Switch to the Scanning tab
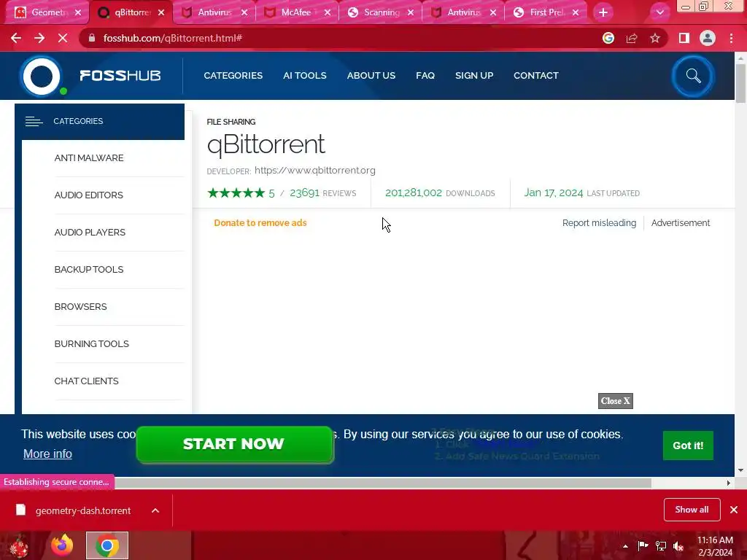 point(381,12)
